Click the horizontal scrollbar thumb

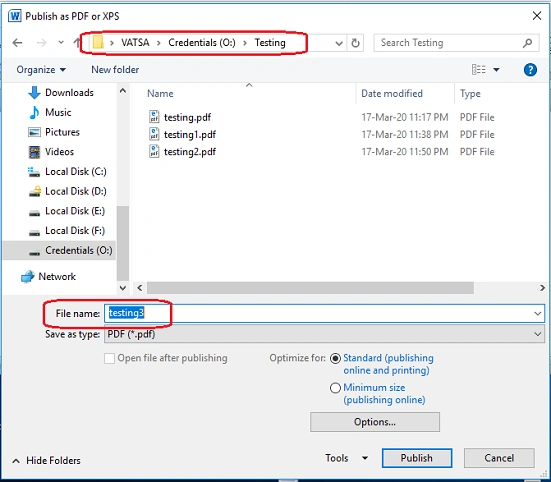[x=310, y=288]
